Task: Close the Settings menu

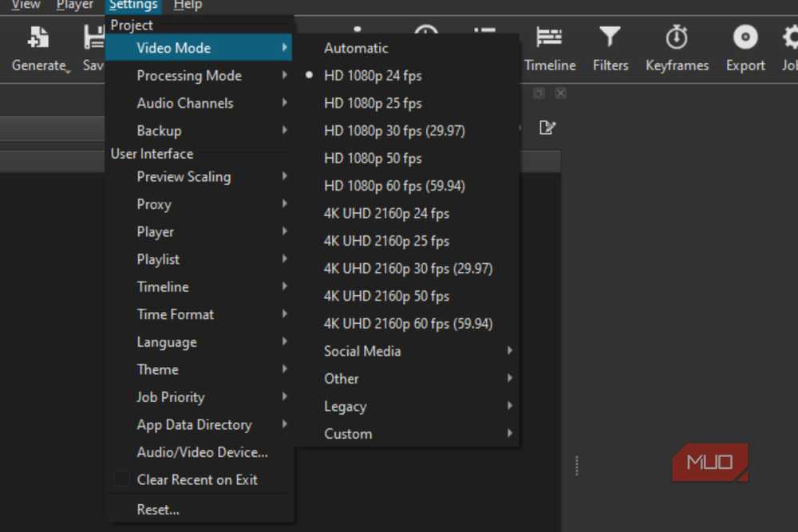Action: [x=133, y=5]
